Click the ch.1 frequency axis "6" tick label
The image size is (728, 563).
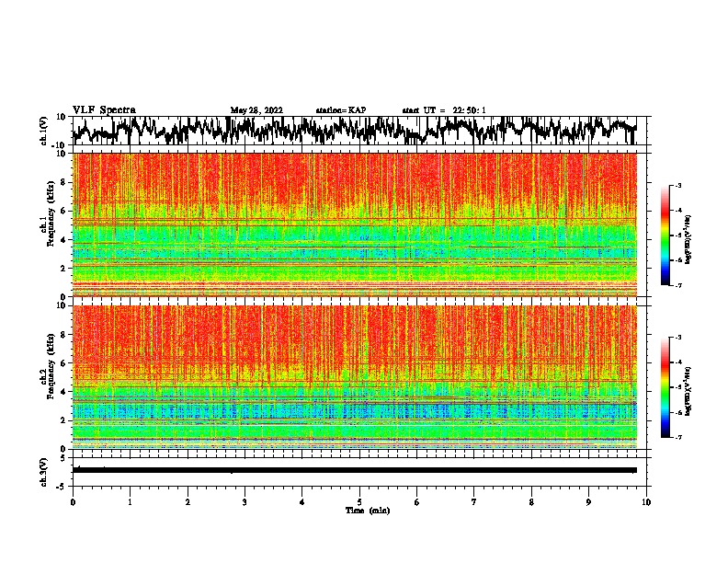pyautogui.click(x=64, y=211)
